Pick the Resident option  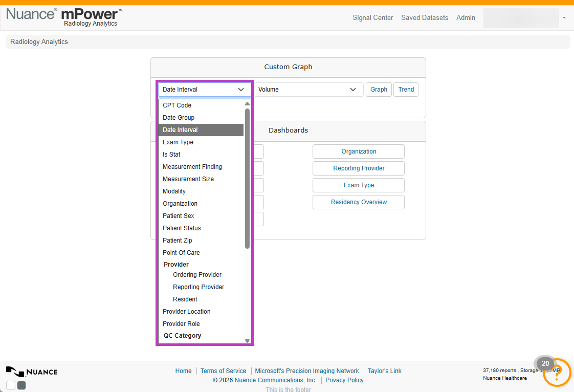click(201, 299)
